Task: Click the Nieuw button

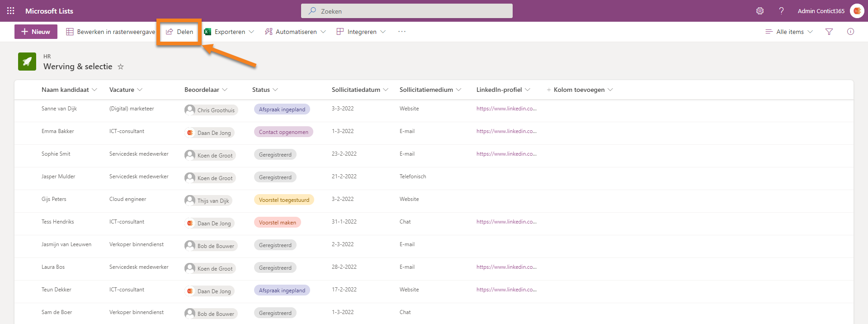Action: (36, 32)
